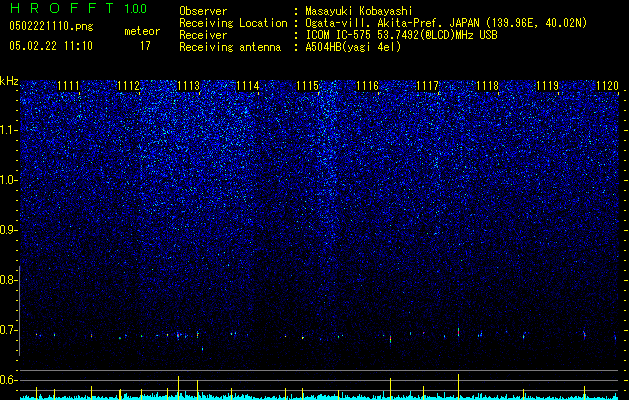Click the Receiving antenna label
This screenshot has width=629, height=400.
click(230, 47)
